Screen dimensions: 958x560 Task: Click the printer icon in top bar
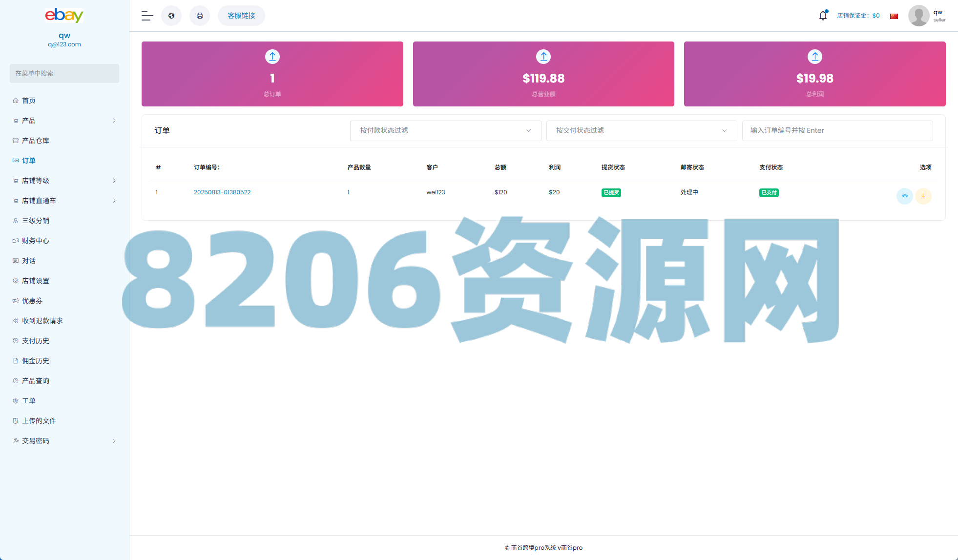click(200, 16)
